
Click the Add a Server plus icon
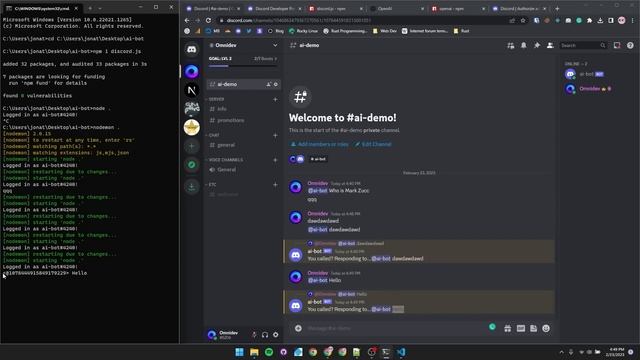coord(191,146)
